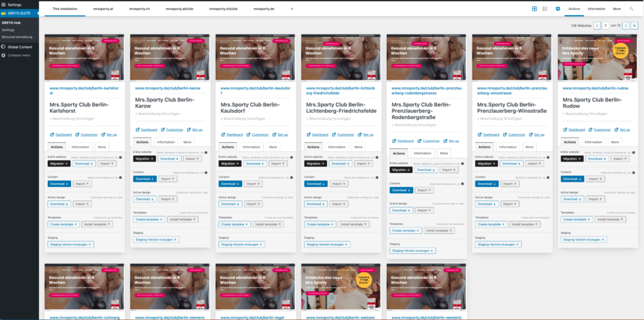Show info icon for Kaulsdorf Content section

point(291,177)
